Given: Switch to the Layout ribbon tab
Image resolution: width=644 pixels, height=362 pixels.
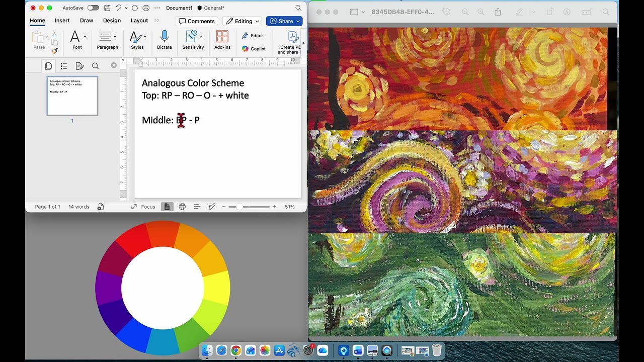Looking at the screenshot, I should pos(139,21).
